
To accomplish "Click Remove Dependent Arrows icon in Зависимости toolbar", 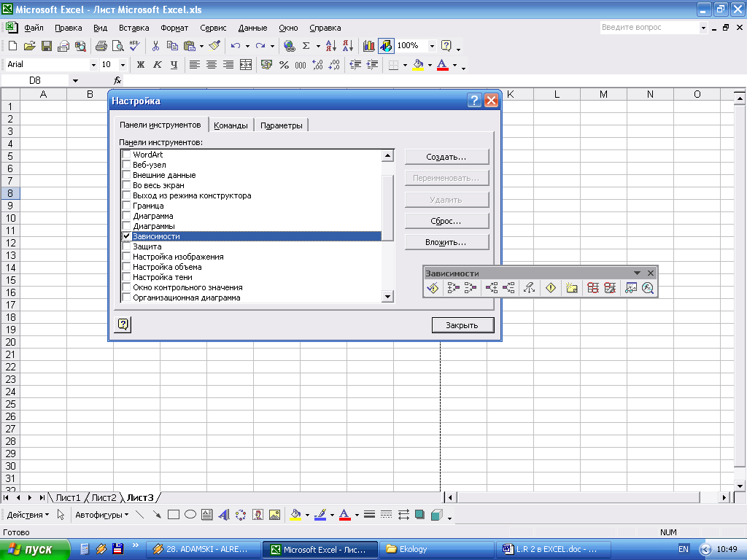I will pos(508,288).
